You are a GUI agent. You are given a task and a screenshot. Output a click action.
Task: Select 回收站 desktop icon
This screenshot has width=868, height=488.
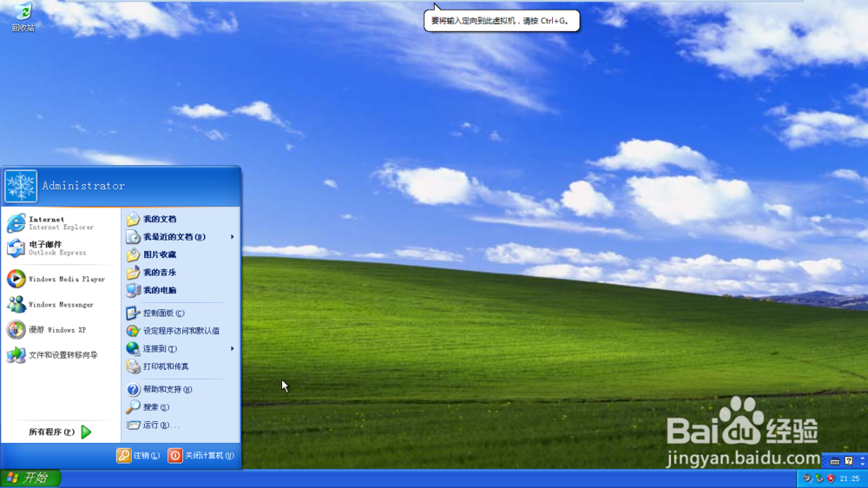coord(23,16)
